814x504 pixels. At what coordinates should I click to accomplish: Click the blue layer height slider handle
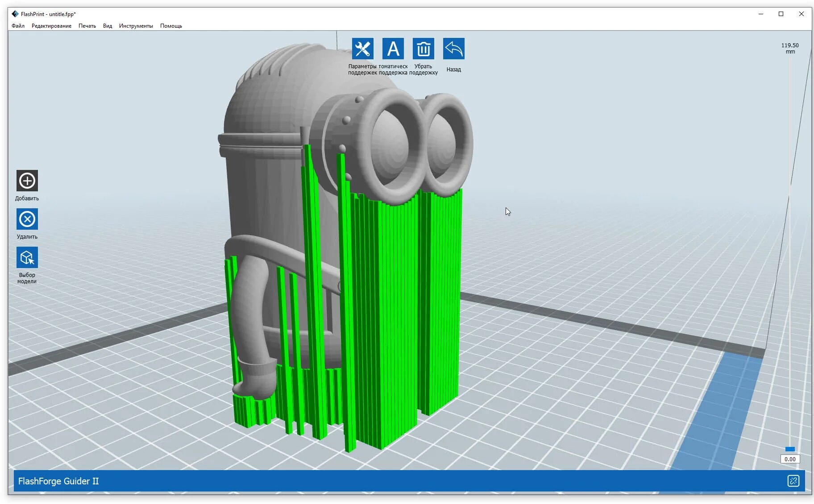coord(790,449)
